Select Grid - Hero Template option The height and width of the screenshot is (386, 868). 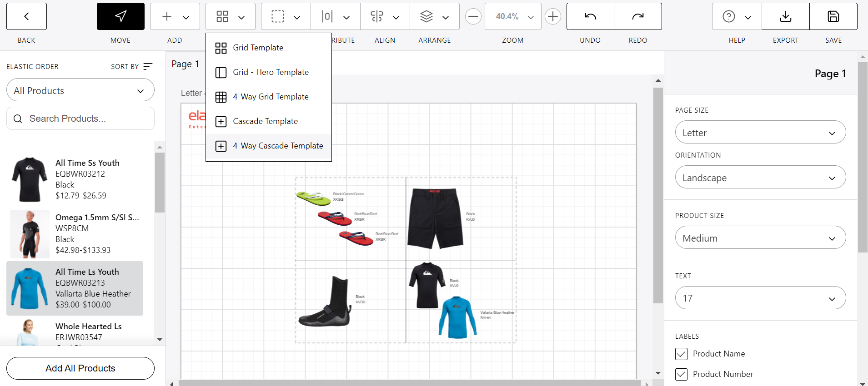[271, 72]
